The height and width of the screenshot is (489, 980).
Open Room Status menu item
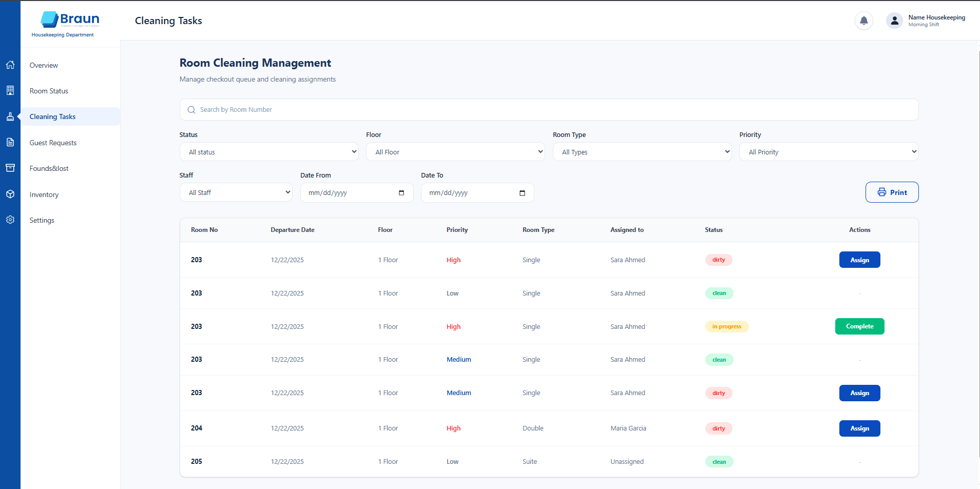(49, 91)
